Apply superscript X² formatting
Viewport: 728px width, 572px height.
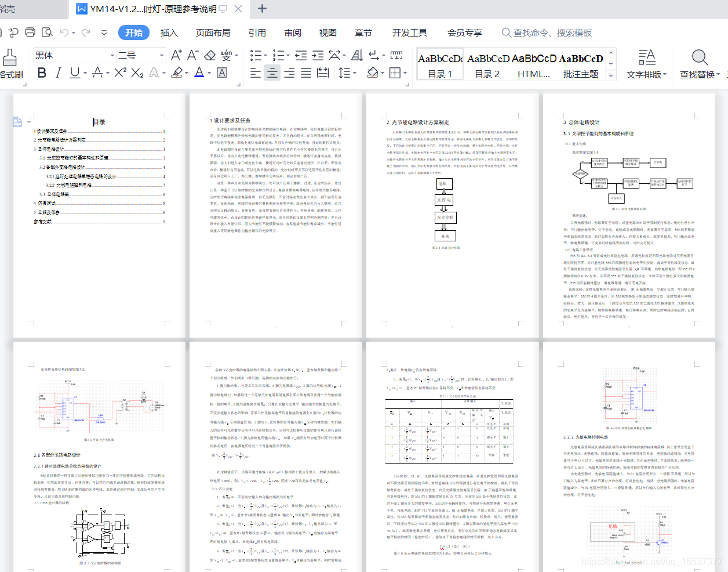click(120, 72)
